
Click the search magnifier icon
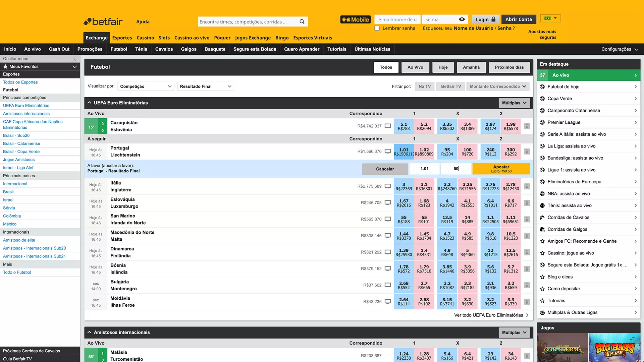302,22
